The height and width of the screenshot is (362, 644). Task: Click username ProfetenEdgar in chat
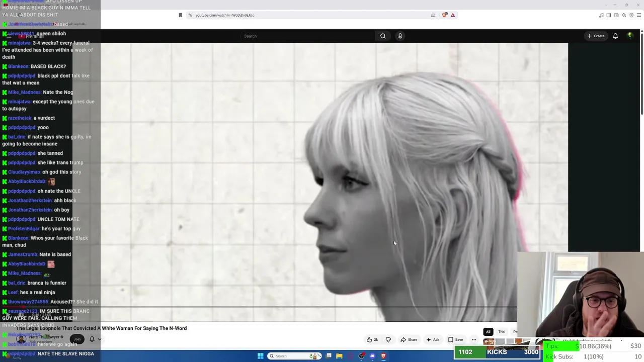24,229
